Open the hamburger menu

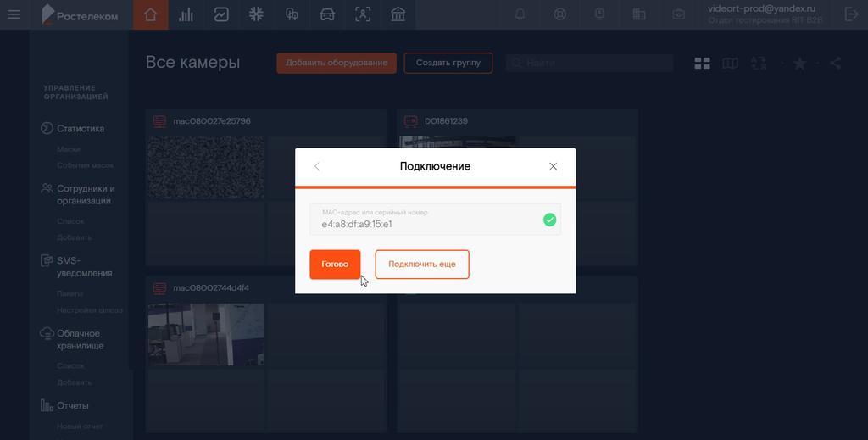(x=14, y=14)
